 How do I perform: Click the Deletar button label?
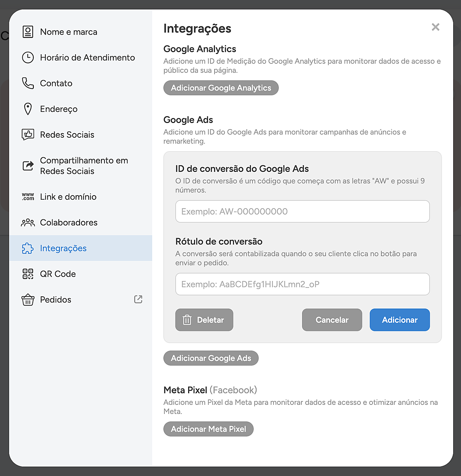(x=211, y=320)
